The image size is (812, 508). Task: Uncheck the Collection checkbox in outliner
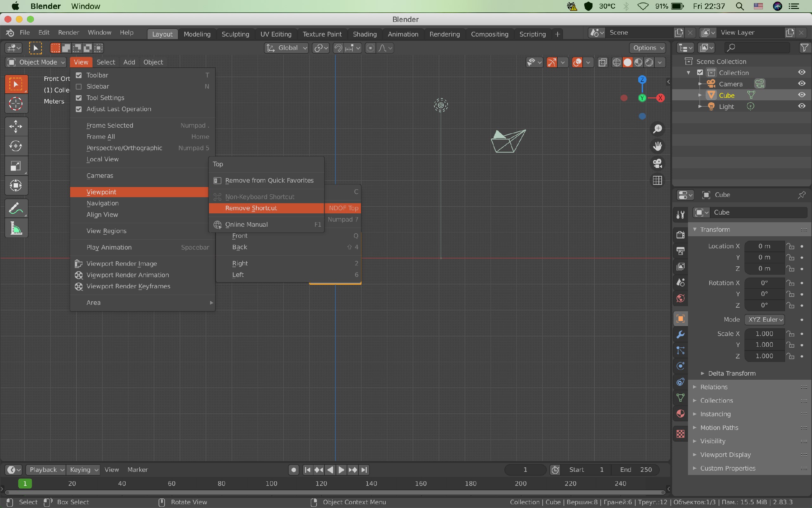click(x=700, y=73)
